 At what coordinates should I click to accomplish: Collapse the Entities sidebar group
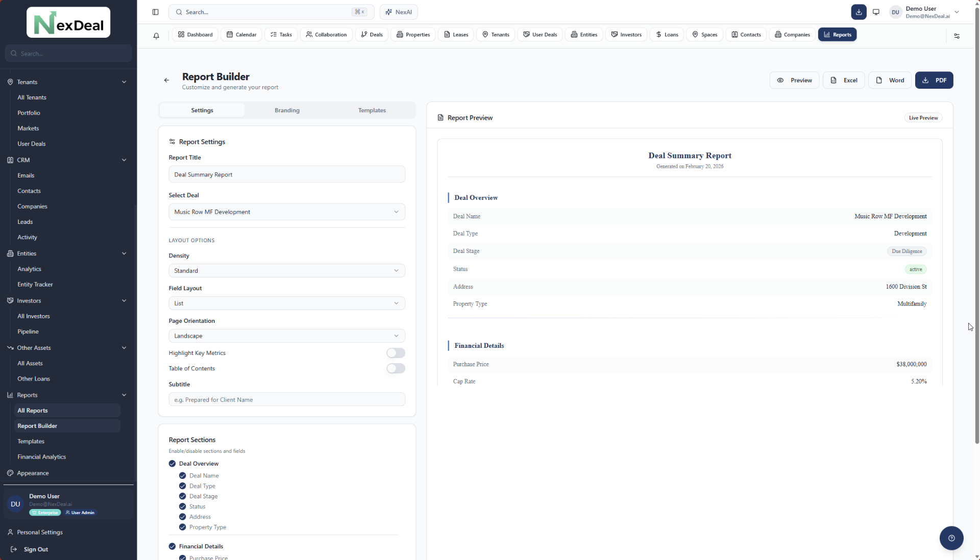tap(124, 253)
